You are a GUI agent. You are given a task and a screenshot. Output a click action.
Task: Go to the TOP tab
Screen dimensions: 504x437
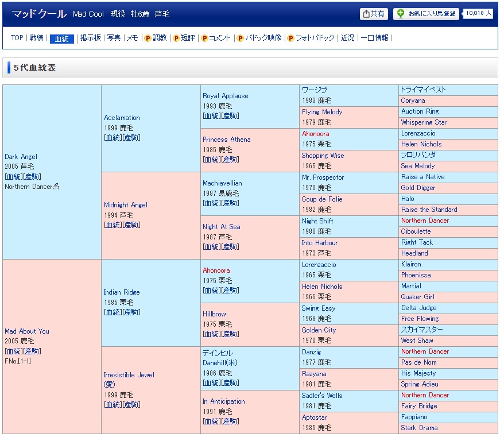click(x=17, y=38)
